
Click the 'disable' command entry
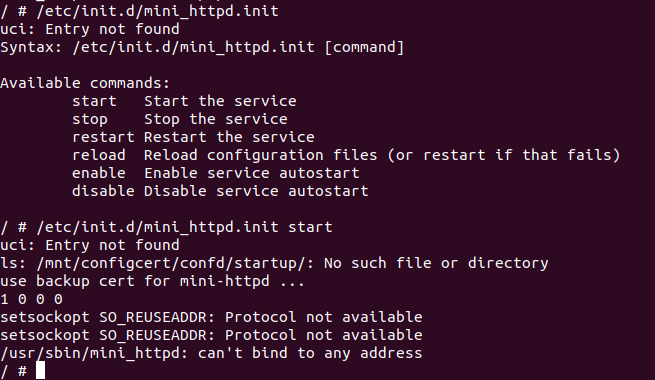103,191
